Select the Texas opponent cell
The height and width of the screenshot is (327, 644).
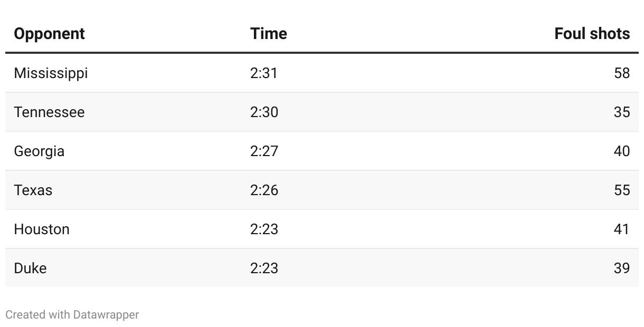tap(33, 190)
